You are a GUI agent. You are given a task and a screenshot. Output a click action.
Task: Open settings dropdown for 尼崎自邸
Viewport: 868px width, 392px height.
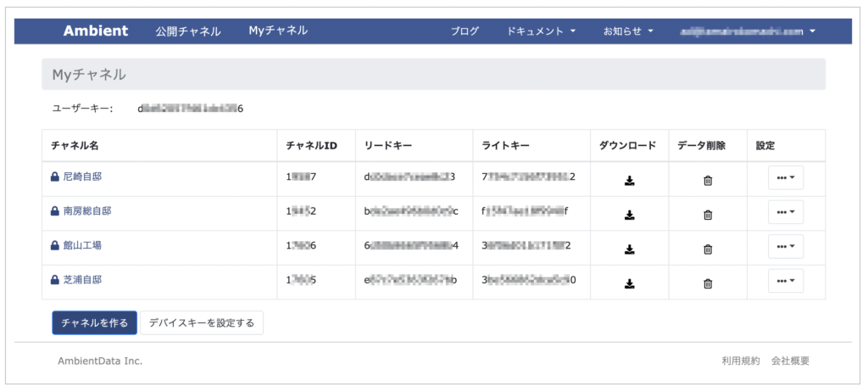[785, 178]
